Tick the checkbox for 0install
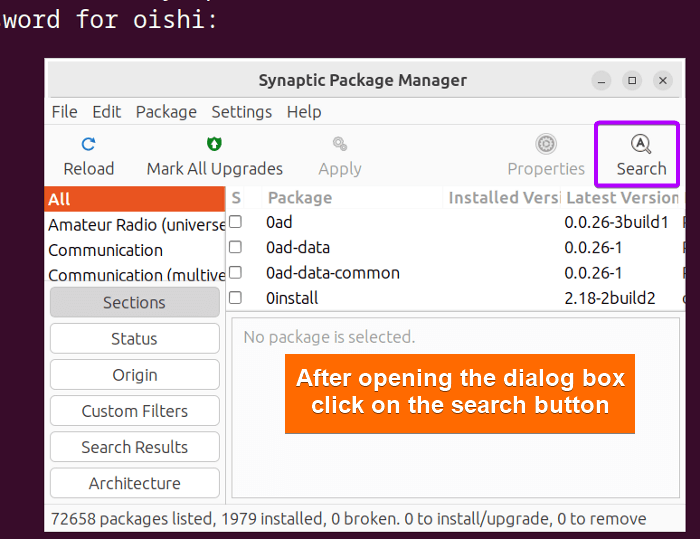 click(x=235, y=298)
